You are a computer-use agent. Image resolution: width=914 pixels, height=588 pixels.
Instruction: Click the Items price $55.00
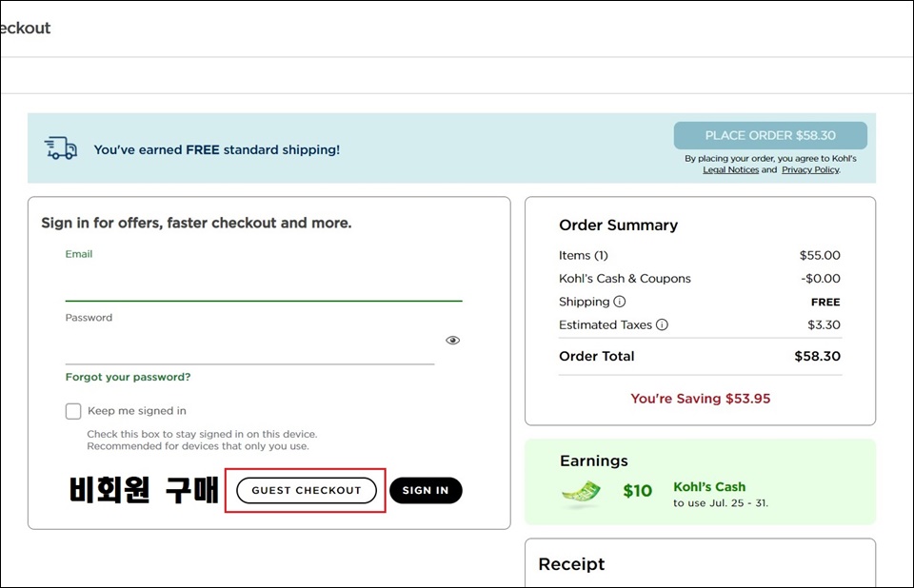(820, 255)
